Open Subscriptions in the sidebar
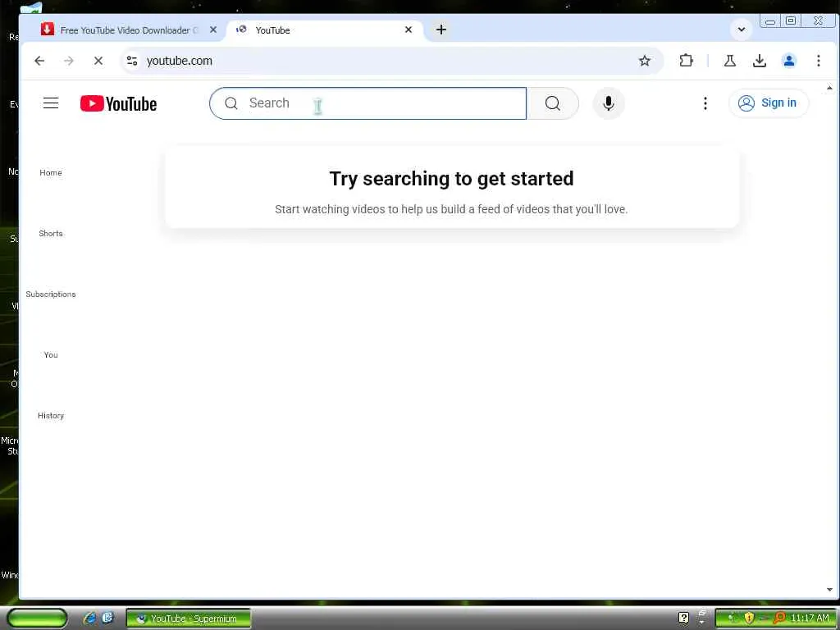This screenshot has height=630, width=840. tap(51, 294)
